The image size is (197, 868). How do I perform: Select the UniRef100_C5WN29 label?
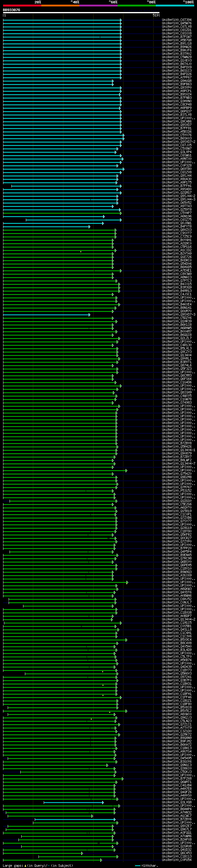[177, 57]
